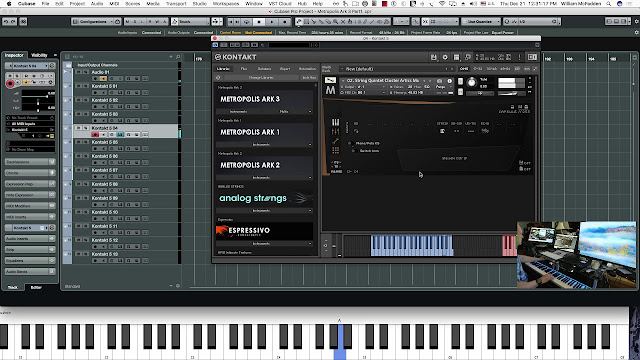This screenshot has width=640, height=360.
Task: Toggle Kontakt minimized view icon
Action: pos(468,57)
